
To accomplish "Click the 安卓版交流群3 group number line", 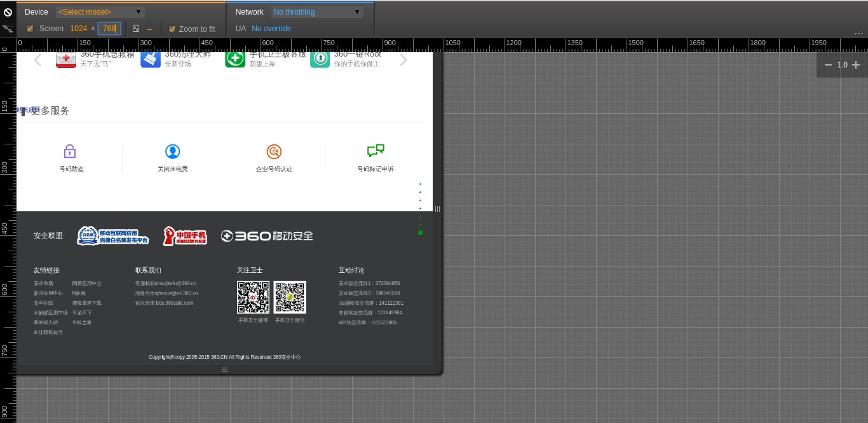I will click(x=369, y=293).
